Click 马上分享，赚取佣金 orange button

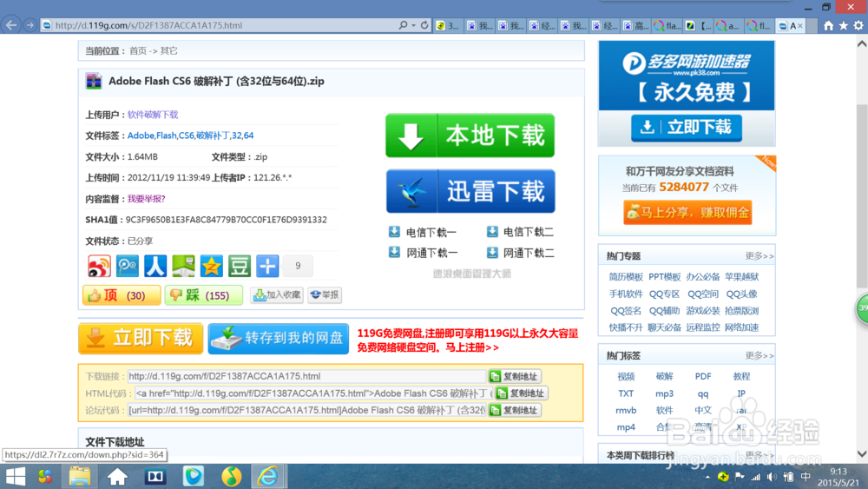click(687, 213)
